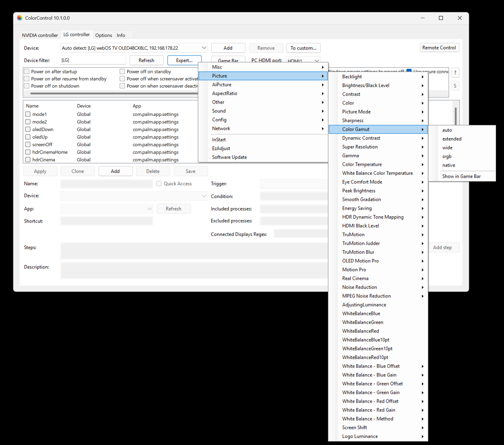The height and width of the screenshot is (445, 504).
Task: Select the native color gamut option
Action: 462,165
